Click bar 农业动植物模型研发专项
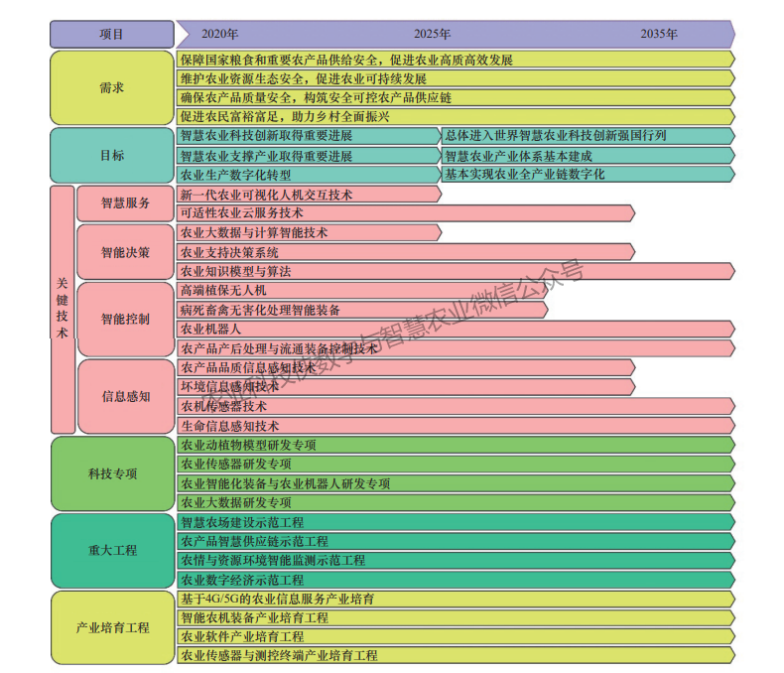The height and width of the screenshot is (673, 784). [x=456, y=445]
